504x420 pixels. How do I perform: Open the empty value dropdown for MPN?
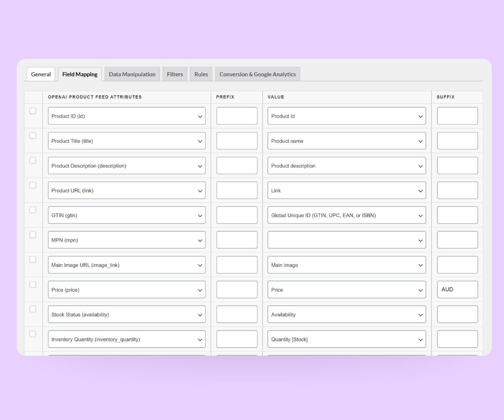[346, 240]
